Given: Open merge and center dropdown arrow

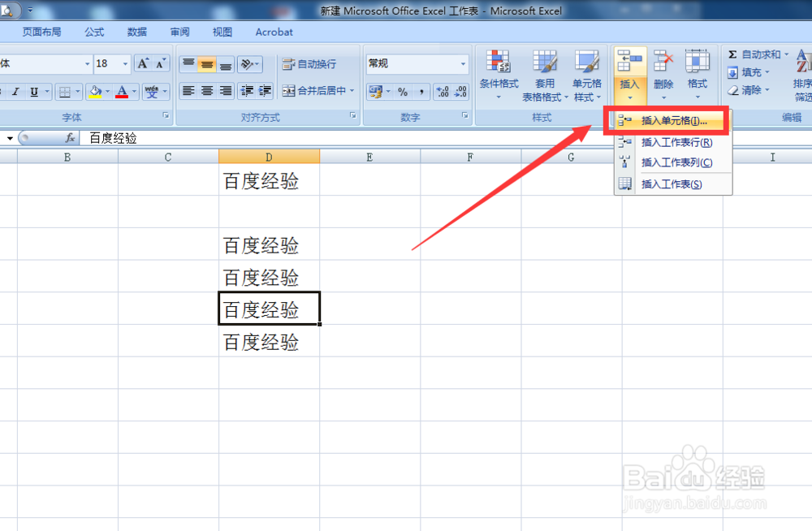Looking at the screenshot, I should tap(352, 91).
